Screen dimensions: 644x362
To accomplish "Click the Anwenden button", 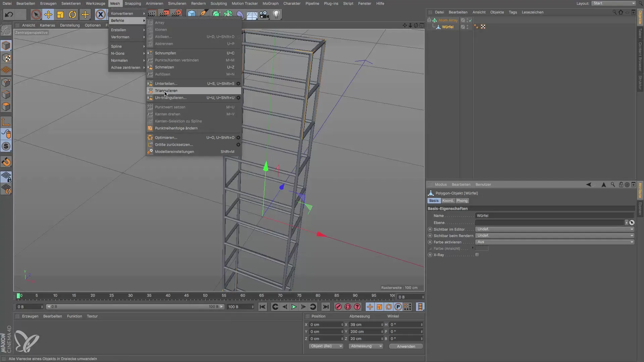I will pos(406,346).
